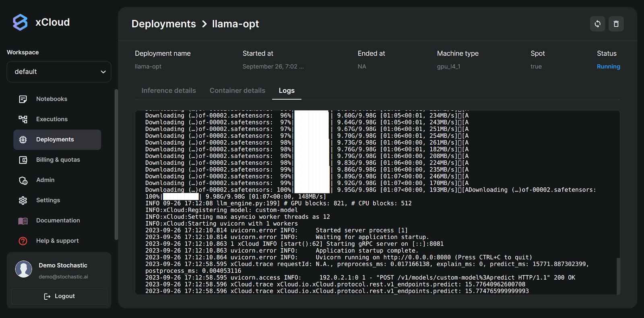
Task: Open the Documentation link
Action: 57,220
